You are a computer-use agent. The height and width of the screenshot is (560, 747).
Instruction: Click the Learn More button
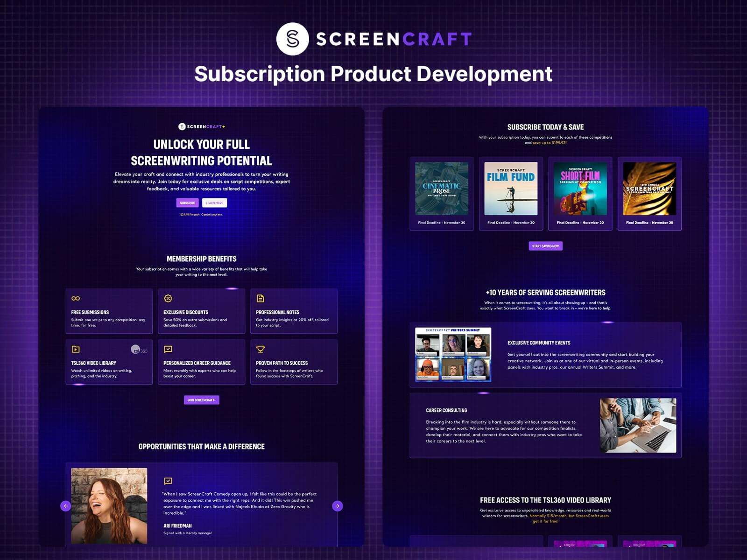click(x=214, y=203)
